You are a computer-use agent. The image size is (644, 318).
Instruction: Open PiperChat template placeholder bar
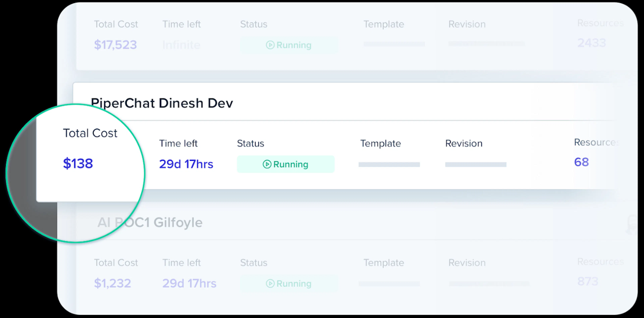click(x=389, y=165)
